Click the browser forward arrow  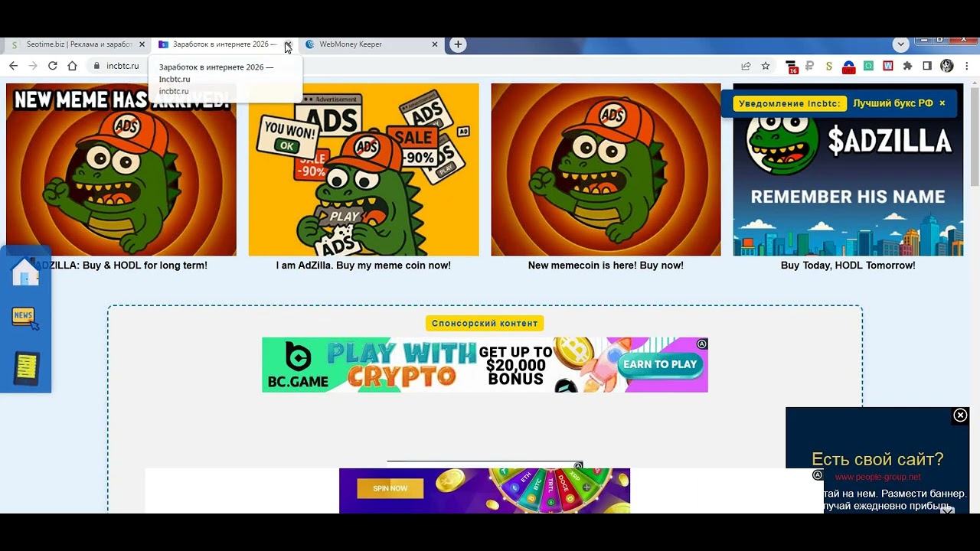(33, 66)
